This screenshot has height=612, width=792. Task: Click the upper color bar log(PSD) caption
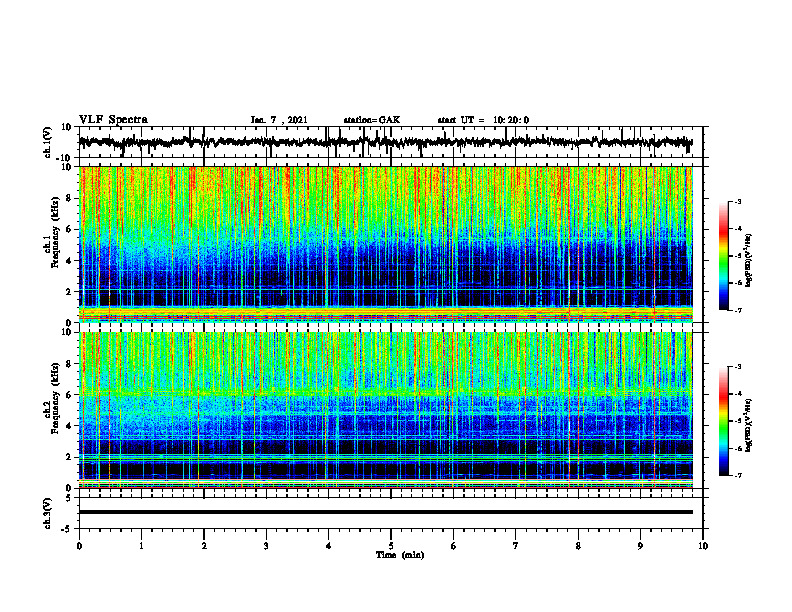click(x=749, y=260)
